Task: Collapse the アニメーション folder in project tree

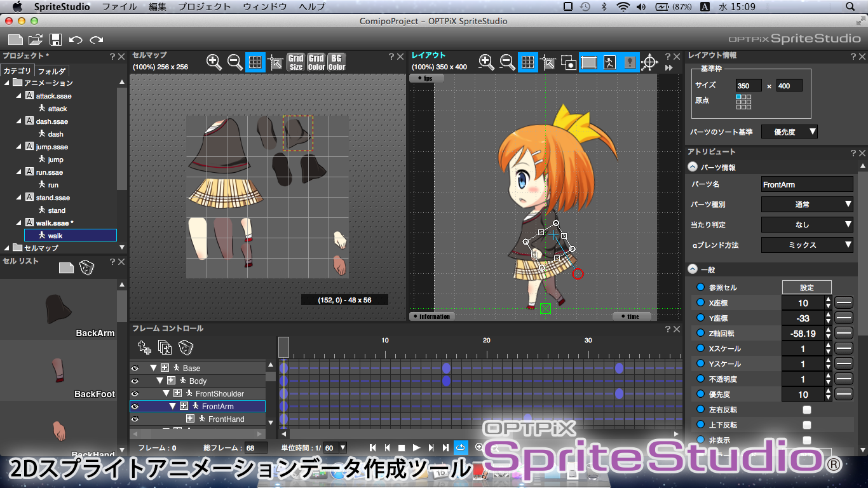Action: click(7, 83)
